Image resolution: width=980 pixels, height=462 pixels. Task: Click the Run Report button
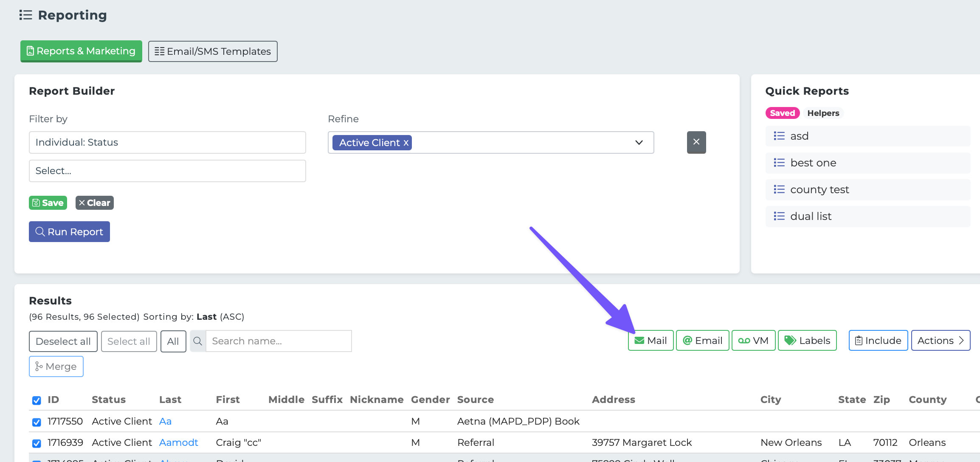click(x=69, y=232)
